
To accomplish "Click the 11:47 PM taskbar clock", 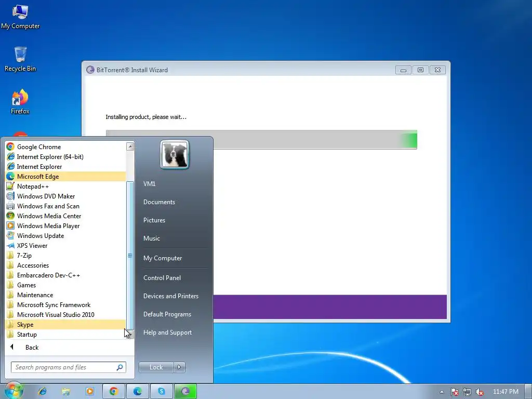I will [506, 392].
